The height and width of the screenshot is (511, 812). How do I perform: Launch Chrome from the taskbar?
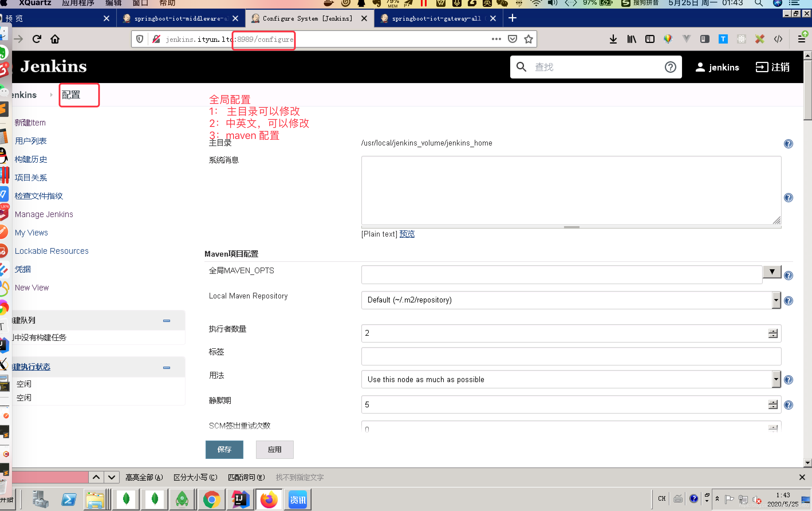pos(211,499)
